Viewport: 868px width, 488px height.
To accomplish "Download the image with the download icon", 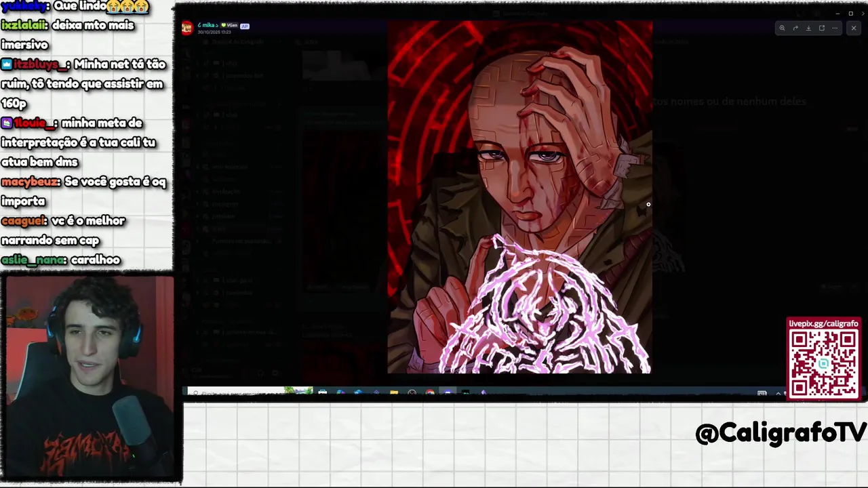I will (808, 28).
